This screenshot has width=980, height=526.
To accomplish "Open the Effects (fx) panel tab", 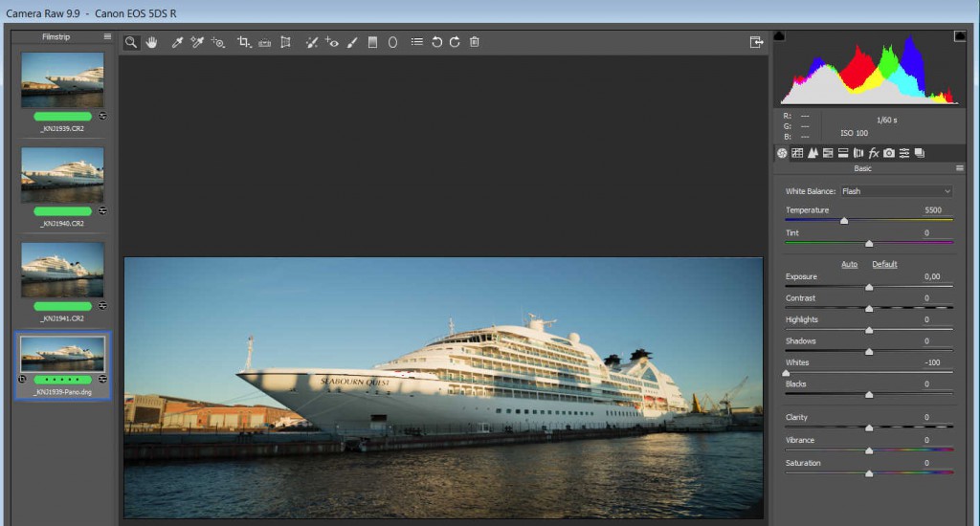I will tap(873, 153).
